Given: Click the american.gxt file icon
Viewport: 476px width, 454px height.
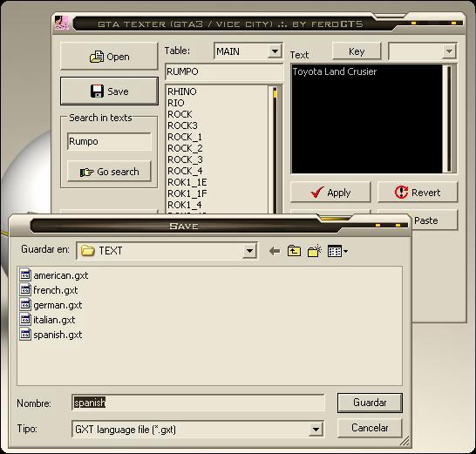Looking at the screenshot, I should (25, 274).
